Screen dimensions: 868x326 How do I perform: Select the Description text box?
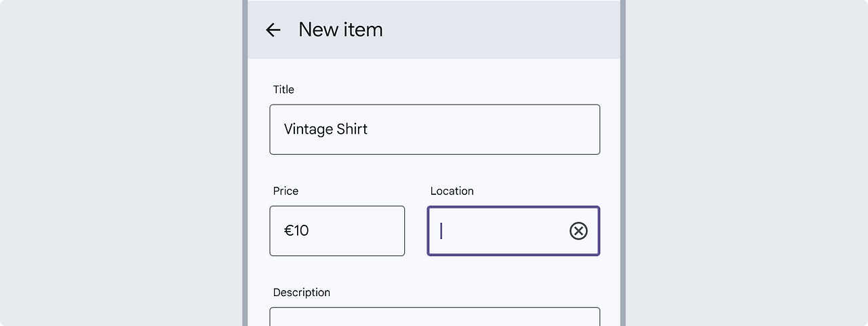coord(434,316)
